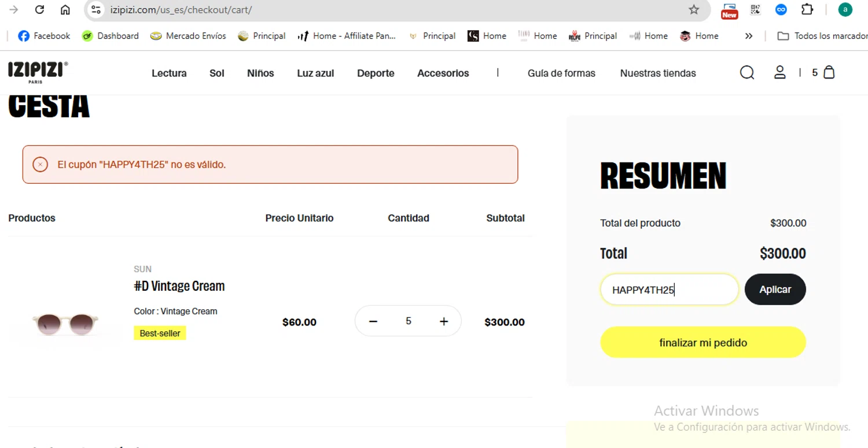The height and width of the screenshot is (448, 868).
Task: Open the Dashboard bookmark
Action: tap(111, 36)
